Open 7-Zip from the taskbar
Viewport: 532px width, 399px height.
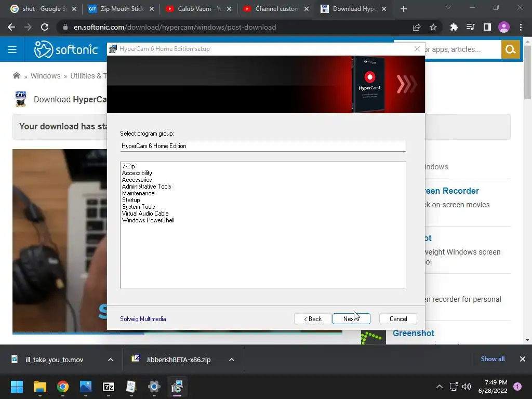tap(109, 387)
